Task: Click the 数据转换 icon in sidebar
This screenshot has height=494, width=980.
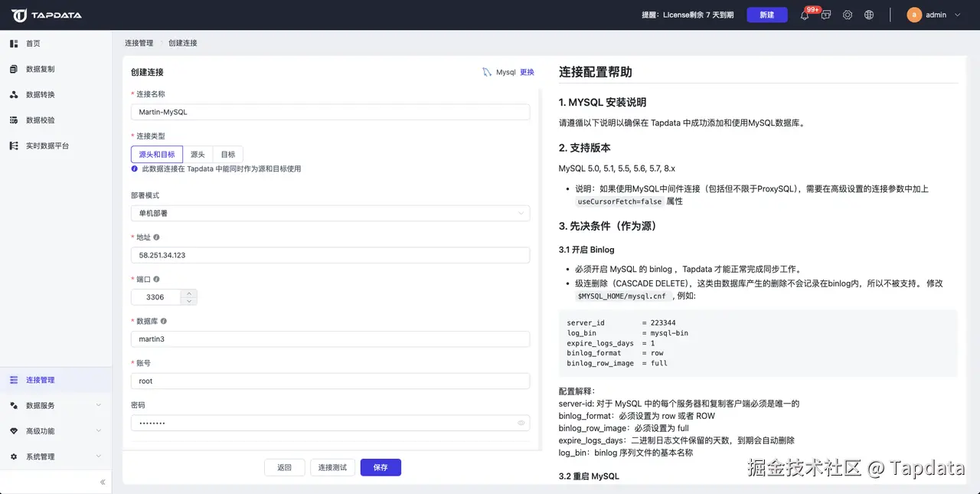Action: point(14,95)
